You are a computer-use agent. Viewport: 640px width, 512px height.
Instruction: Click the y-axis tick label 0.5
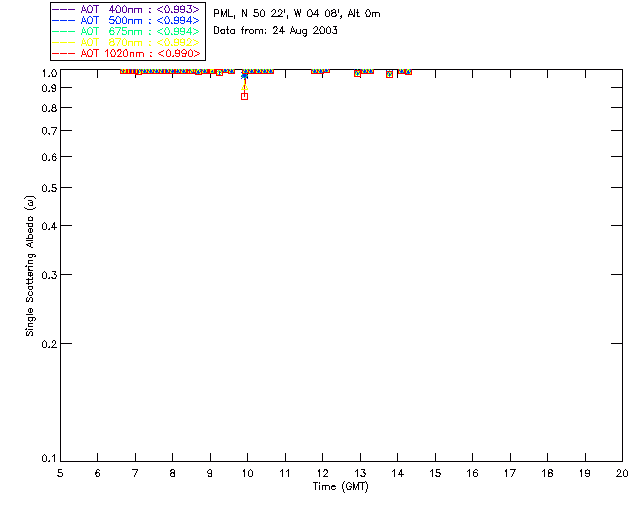[49, 188]
